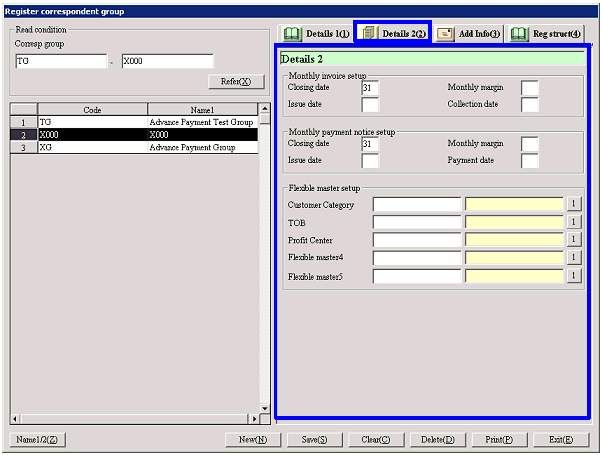Select the Details 2 tab
Screen dimensions: 603x455
coord(392,34)
